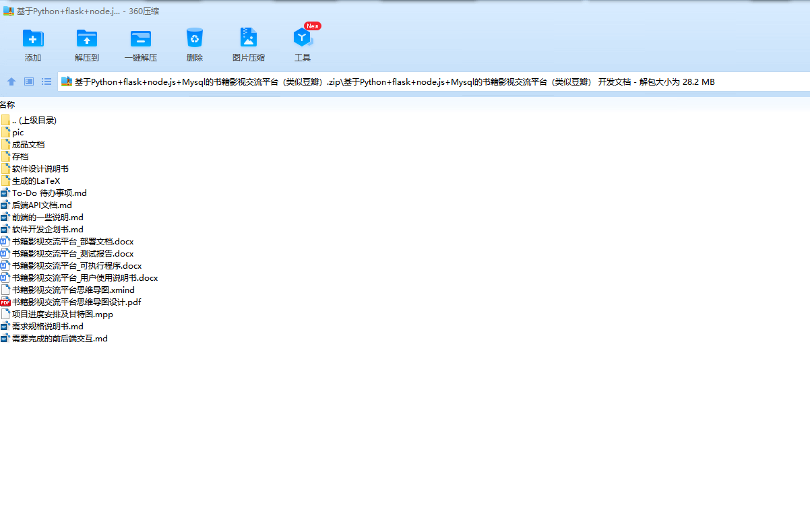
Task: Open the 图片压缩 image compression tool
Action: pos(249,38)
